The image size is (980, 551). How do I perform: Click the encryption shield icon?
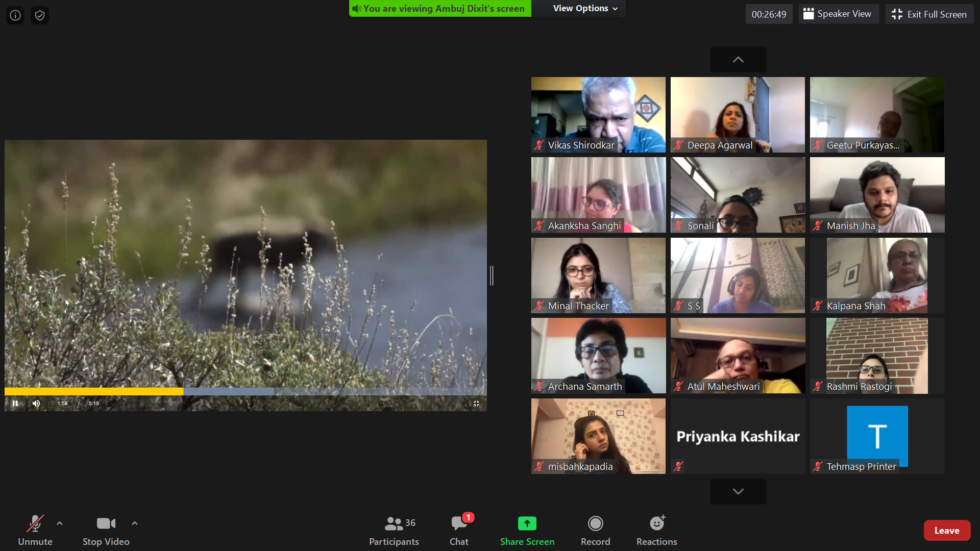pyautogui.click(x=40, y=15)
